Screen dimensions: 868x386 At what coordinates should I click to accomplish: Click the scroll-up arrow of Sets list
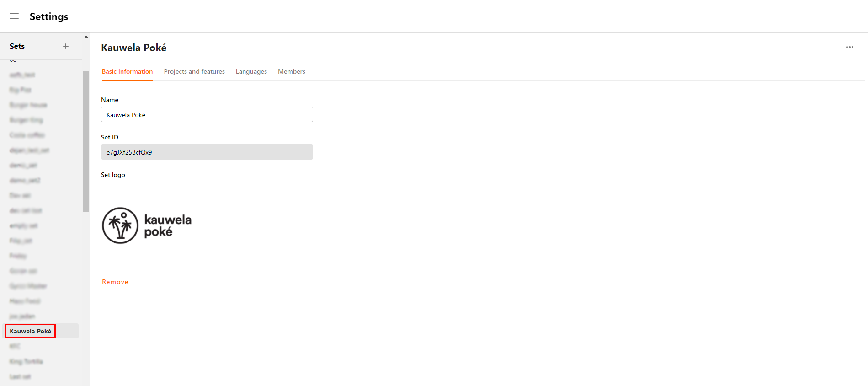pos(86,37)
